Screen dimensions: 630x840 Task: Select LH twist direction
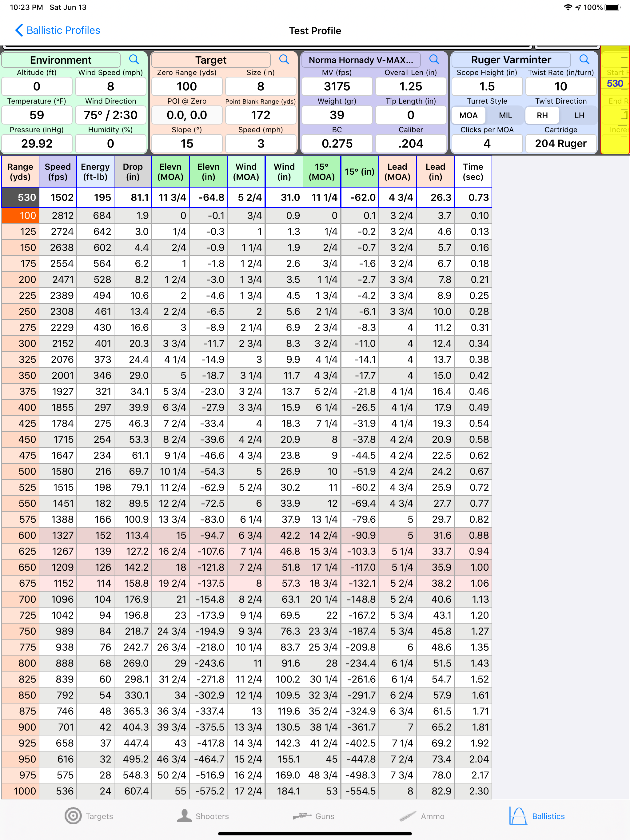(x=579, y=115)
